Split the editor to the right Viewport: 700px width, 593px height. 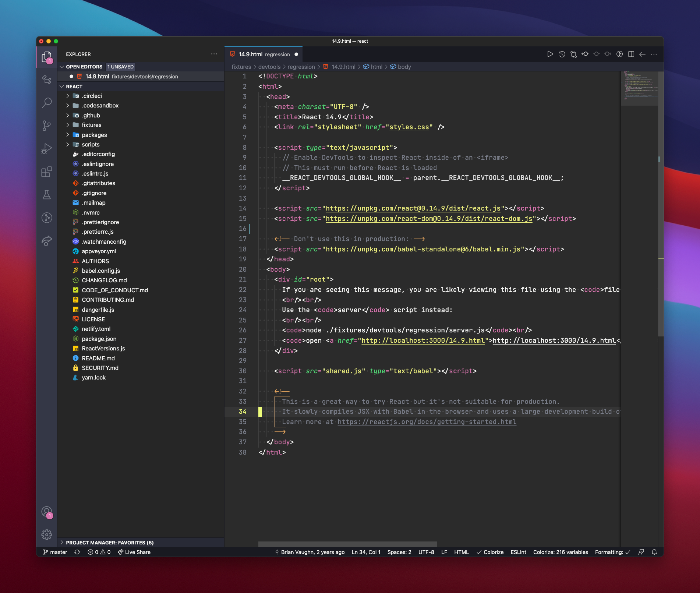[631, 54]
